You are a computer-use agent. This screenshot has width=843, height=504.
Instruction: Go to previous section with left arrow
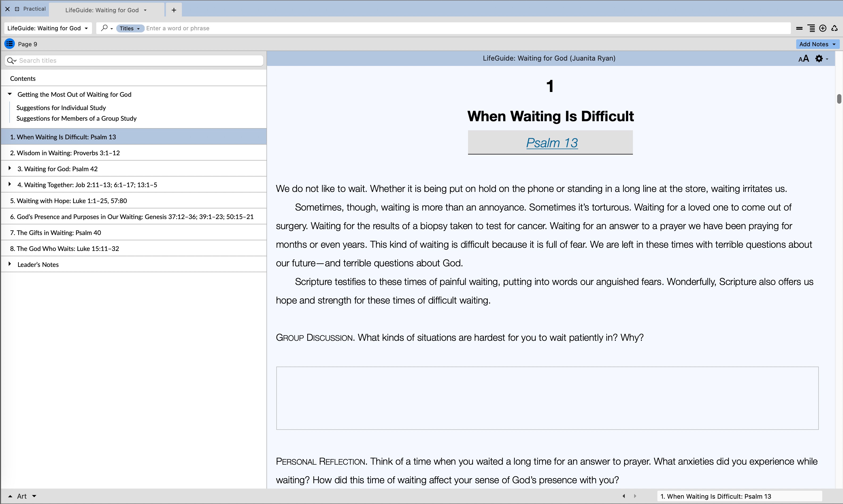(x=624, y=496)
